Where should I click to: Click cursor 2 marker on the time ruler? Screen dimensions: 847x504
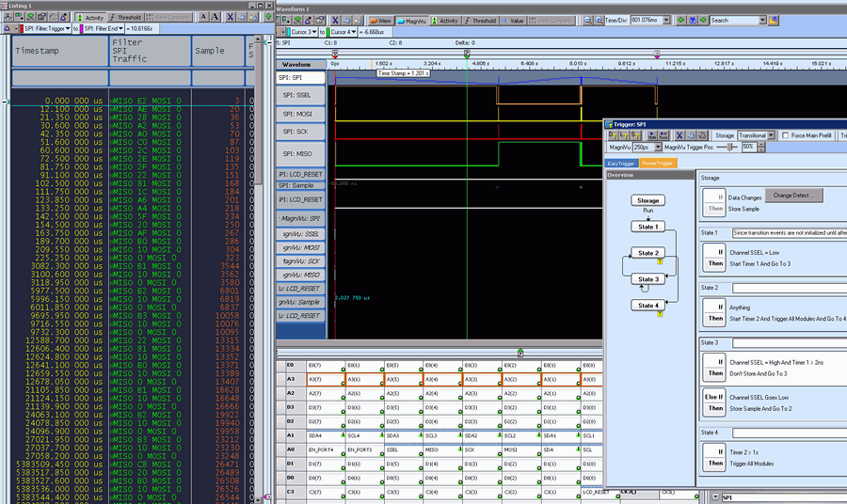(467, 54)
